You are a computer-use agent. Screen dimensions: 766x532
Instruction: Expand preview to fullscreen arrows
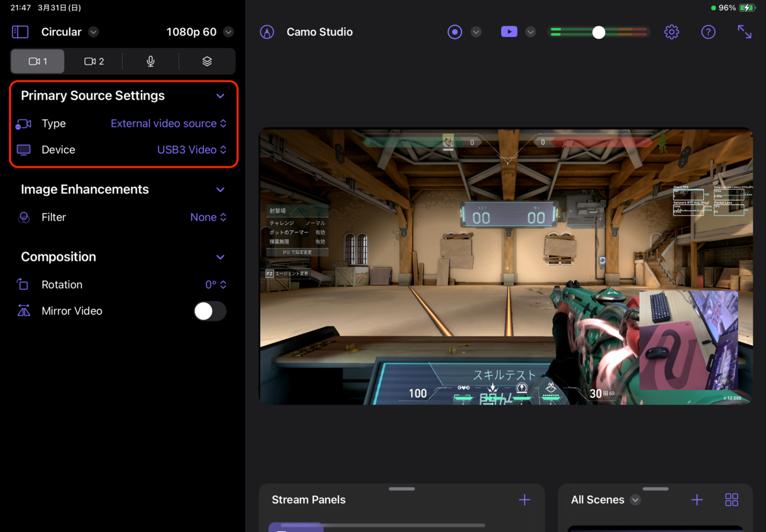pos(744,32)
